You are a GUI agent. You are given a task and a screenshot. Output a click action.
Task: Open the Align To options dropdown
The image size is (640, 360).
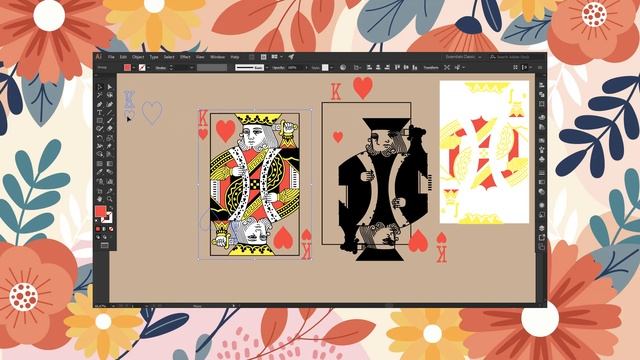357,68
